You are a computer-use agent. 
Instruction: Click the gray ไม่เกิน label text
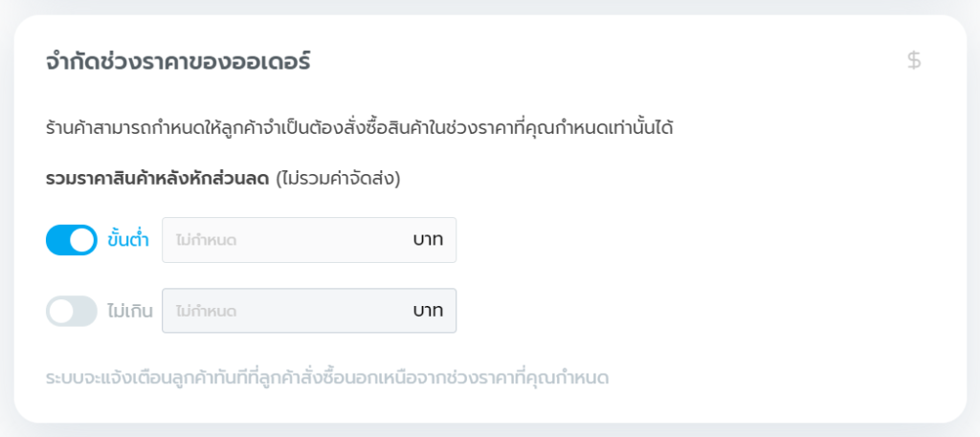coord(130,311)
